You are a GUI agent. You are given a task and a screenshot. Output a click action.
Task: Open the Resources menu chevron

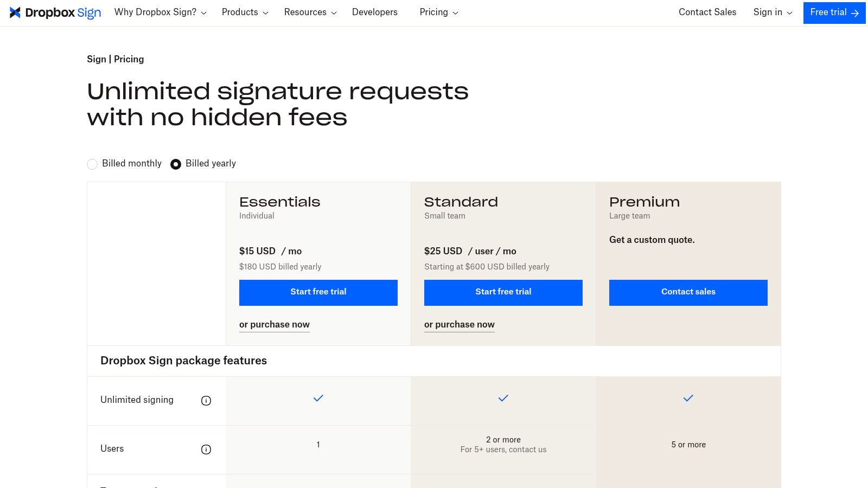pyautogui.click(x=333, y=13)
